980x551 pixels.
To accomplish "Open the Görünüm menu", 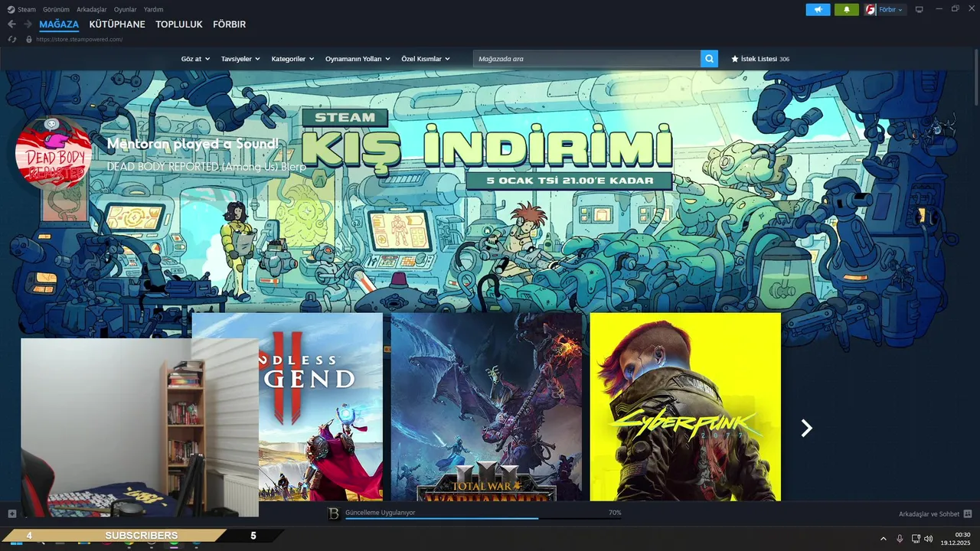I will coord(56,9).
